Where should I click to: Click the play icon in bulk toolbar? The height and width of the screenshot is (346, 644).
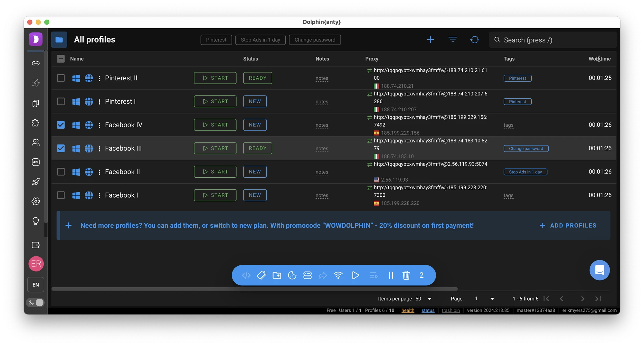(x=355, y=275)
